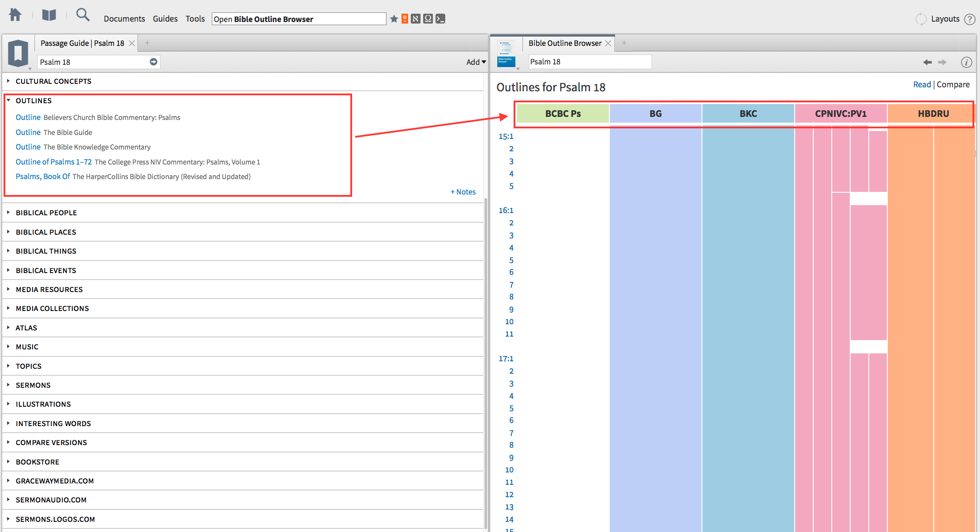The width and height of the screenshot is (980, 532).
Task: Click the star shortcut icon in toolbar
Action: tap(394, 19)
